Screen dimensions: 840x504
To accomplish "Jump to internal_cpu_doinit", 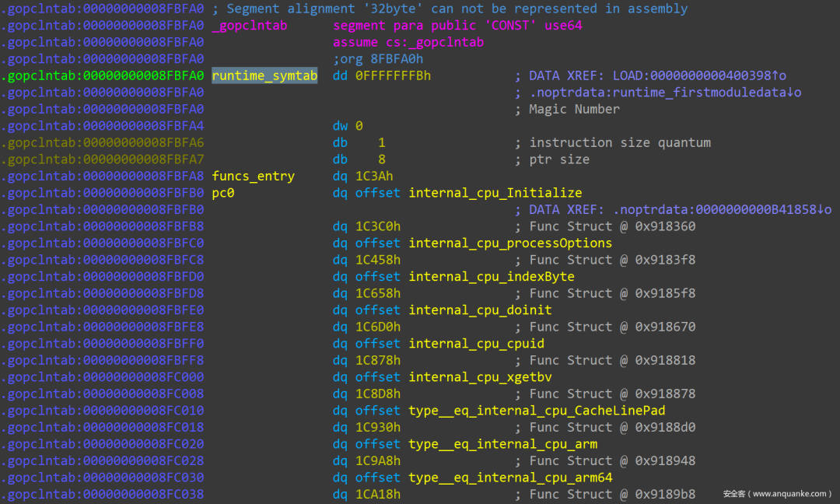I will pos(480,310).
